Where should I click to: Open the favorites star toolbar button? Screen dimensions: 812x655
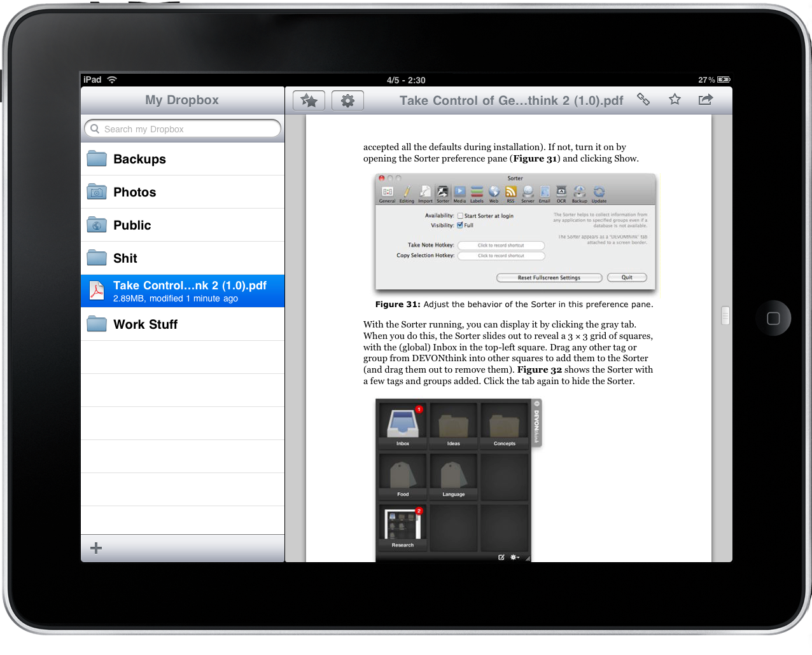309,100
